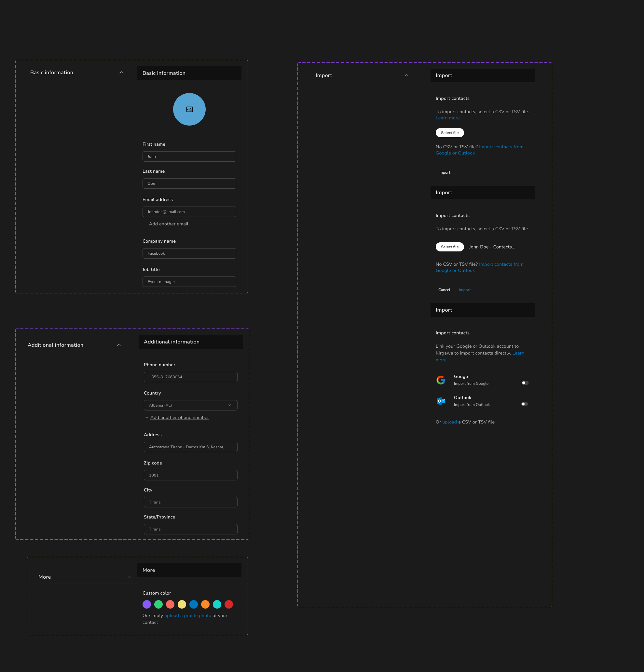Select the teal custom color
The height and width of the screenshot is (672, 644).
click(x=217, y=604)
